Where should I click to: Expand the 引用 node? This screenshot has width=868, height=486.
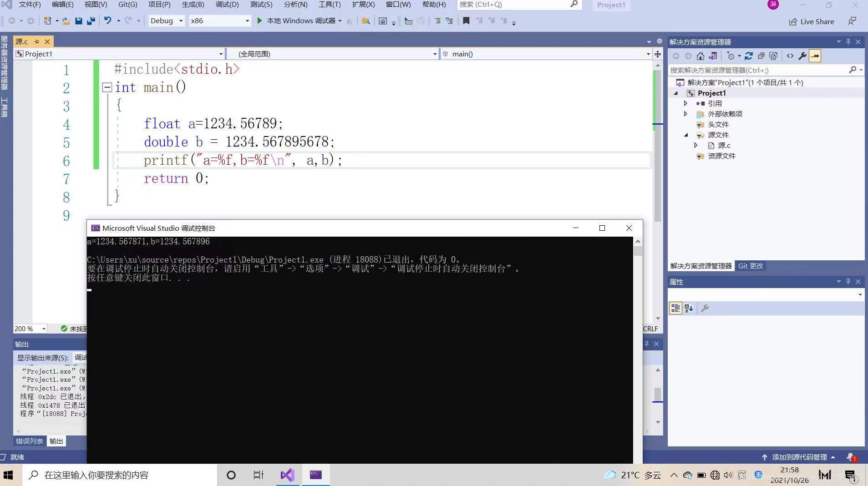(x=685, y=103)
